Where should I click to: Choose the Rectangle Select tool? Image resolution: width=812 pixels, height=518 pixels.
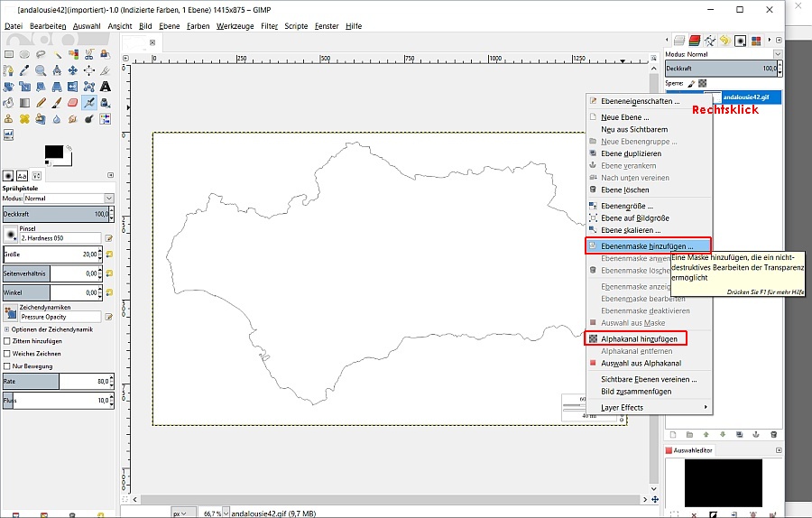tap(8, 54)
